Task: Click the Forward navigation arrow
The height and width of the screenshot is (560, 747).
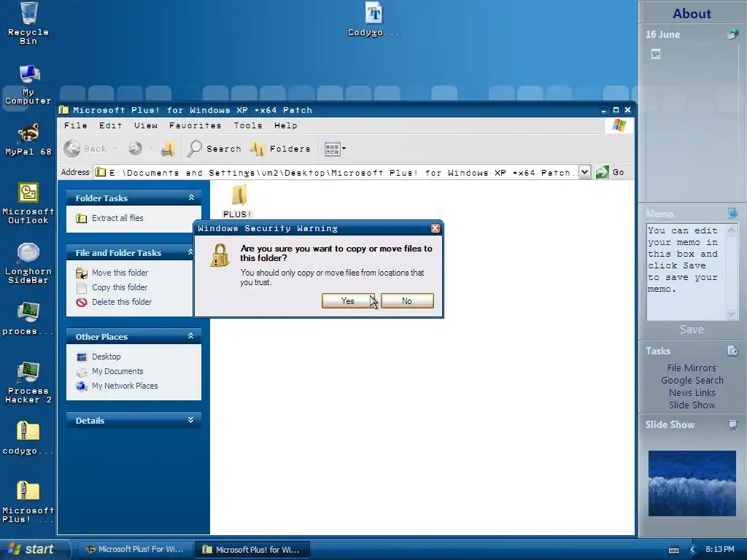Action: [x=136, y=149]
